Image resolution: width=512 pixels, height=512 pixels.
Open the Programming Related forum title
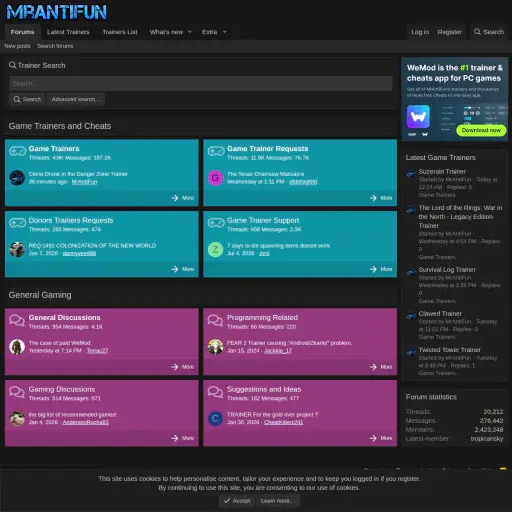pyautogui.click(x=262, y=318)
